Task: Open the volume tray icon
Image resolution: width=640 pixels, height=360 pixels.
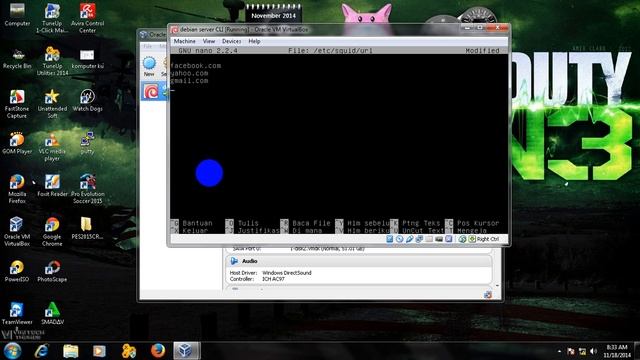Action: [593, 351]
